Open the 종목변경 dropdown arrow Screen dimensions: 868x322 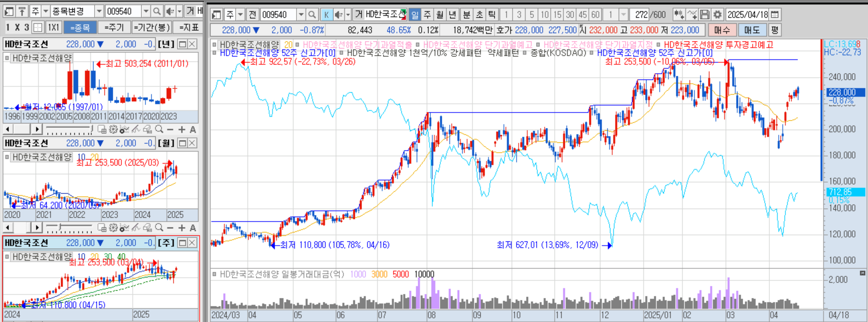(99, 11)
